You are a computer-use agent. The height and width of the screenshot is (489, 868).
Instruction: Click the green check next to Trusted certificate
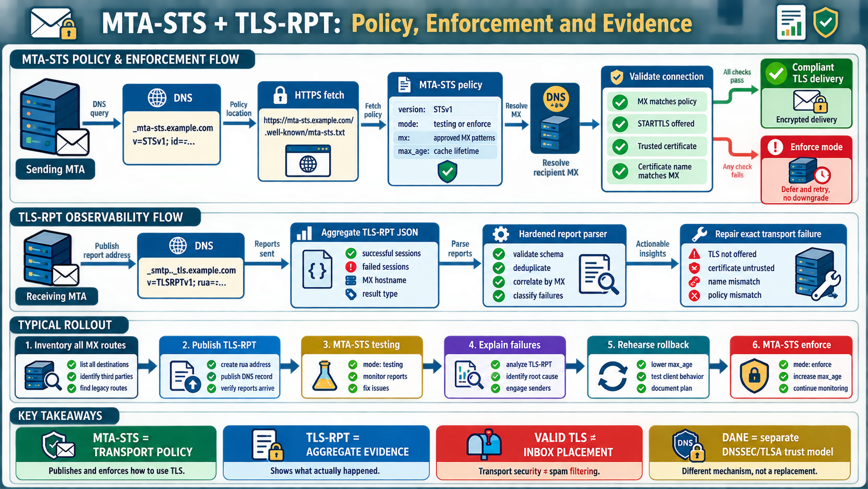[620, 147]
